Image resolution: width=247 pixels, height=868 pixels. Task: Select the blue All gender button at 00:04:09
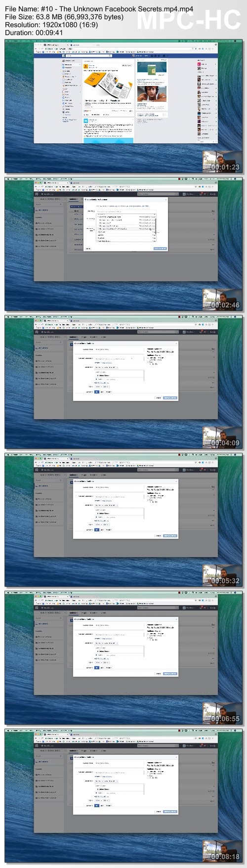pyautogui.click(x=96, y=391)
